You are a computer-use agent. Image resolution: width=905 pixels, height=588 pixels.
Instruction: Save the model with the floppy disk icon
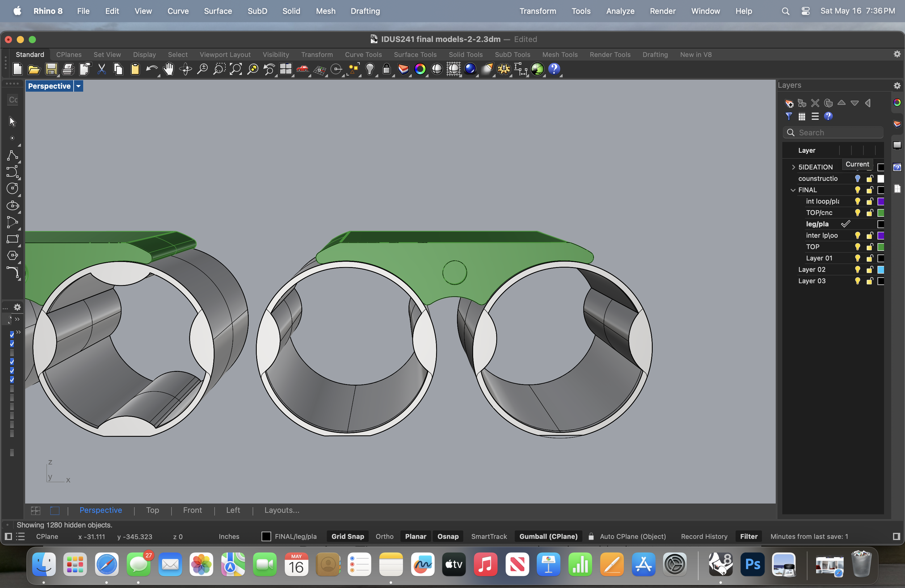point(51,69)
